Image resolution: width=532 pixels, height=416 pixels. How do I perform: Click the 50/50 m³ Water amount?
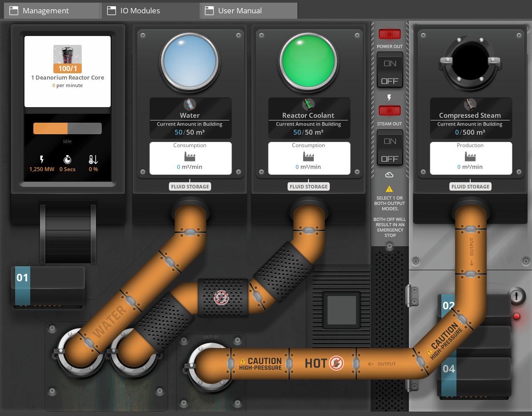[x=190, y=132]
